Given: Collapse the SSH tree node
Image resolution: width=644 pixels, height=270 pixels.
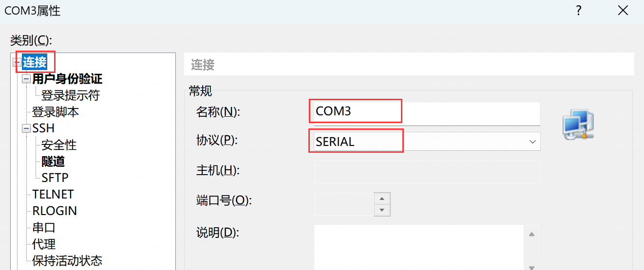Looking at the screenshot, I should [x=26, y=129].
